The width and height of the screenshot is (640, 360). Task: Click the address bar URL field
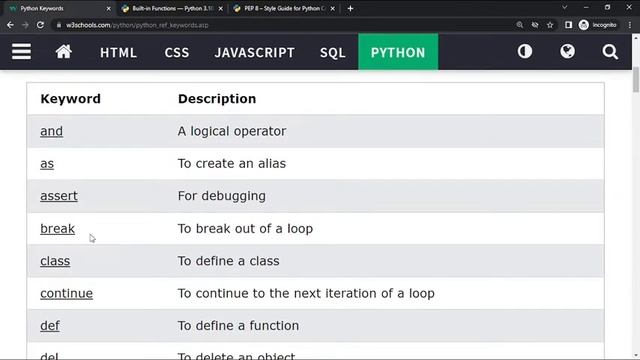(282, 25)
